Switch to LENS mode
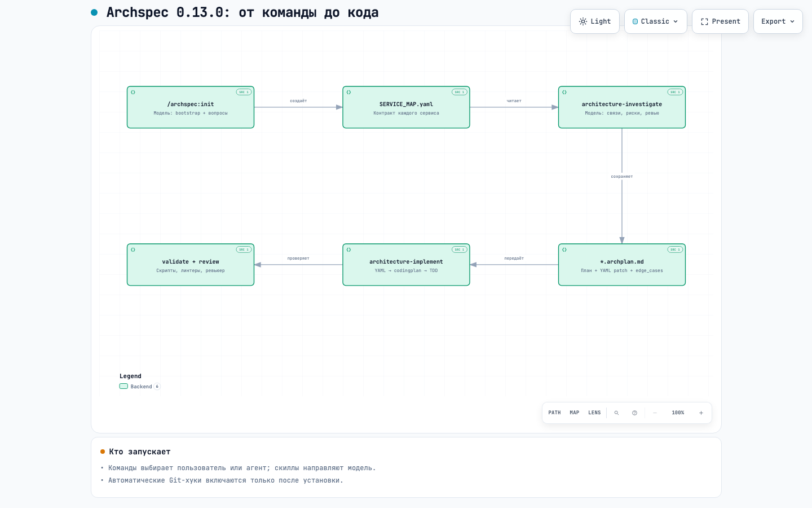Viewport: 812px width, 508px height. click(594, 413)
